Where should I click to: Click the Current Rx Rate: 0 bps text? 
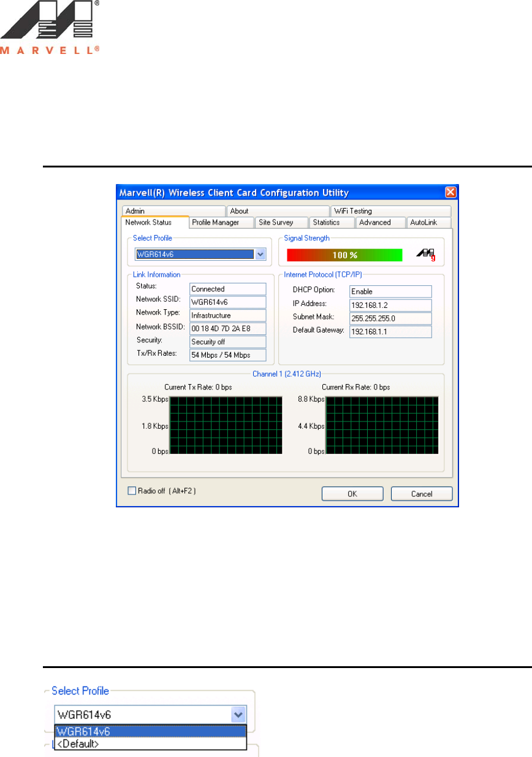[355, 387]
